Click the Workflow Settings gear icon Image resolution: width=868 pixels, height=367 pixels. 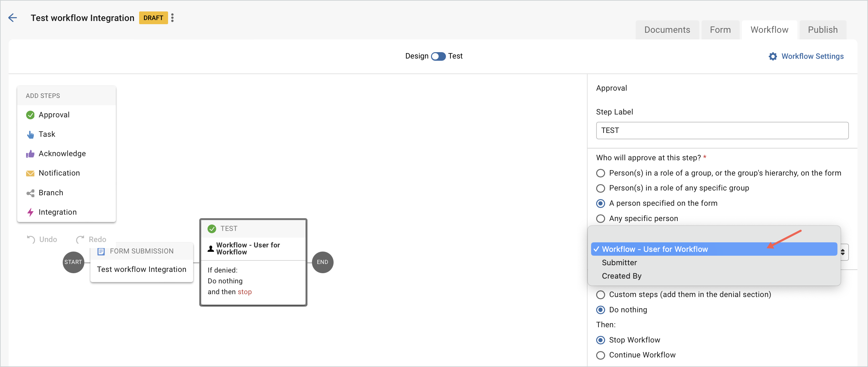coord(773,56)
